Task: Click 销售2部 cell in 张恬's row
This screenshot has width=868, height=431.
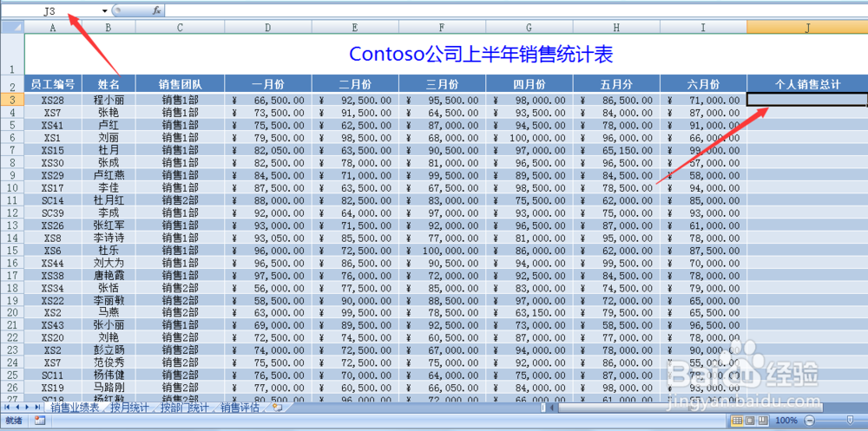Action: click(x=180, y=287)
